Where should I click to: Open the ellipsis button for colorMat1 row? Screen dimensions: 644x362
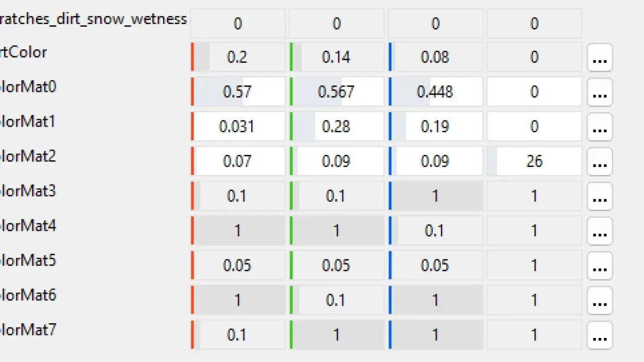(x=599, y=127)
